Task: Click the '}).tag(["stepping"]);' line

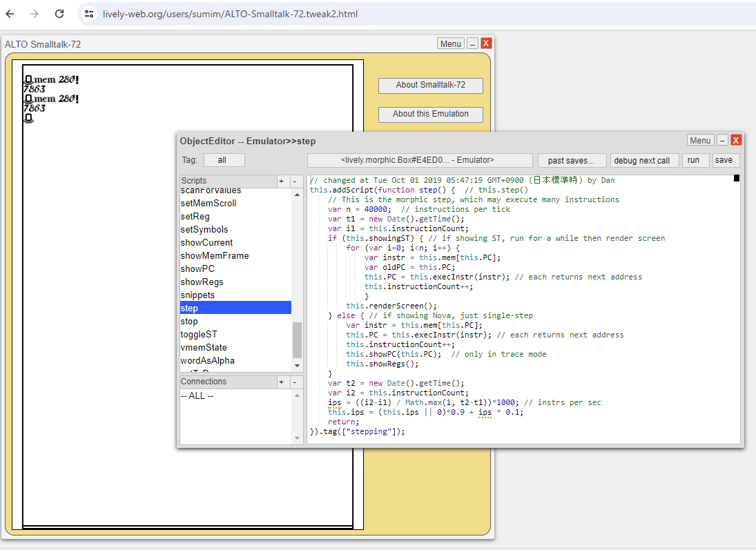Action: point(357,431)
